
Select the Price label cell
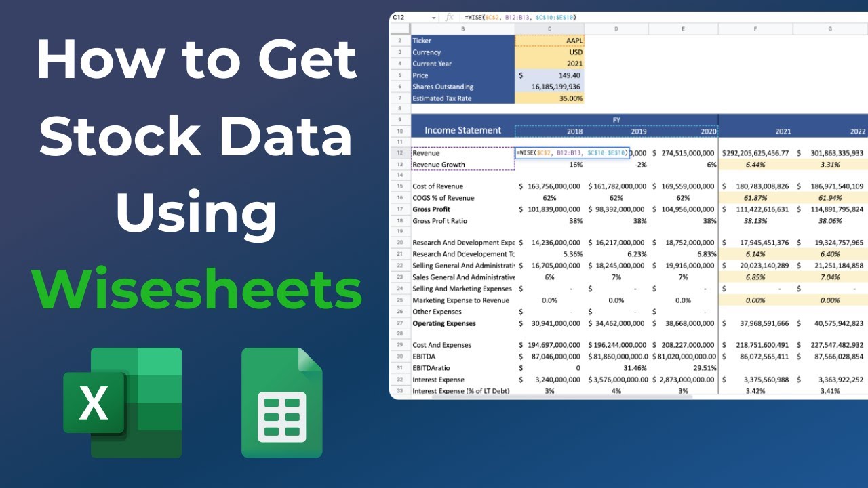tap(462, 75)
